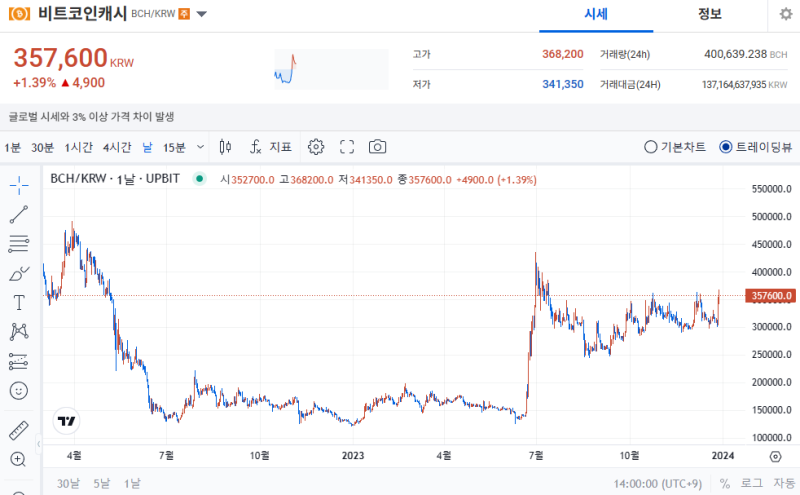Click the mini price sparkline thumbnail

tap(331, 69)
